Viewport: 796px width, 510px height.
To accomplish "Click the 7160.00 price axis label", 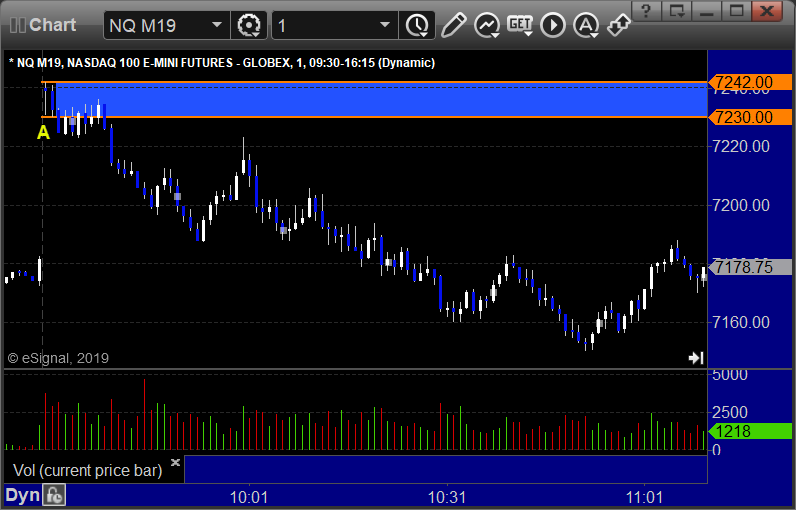I will pos(741,322).
